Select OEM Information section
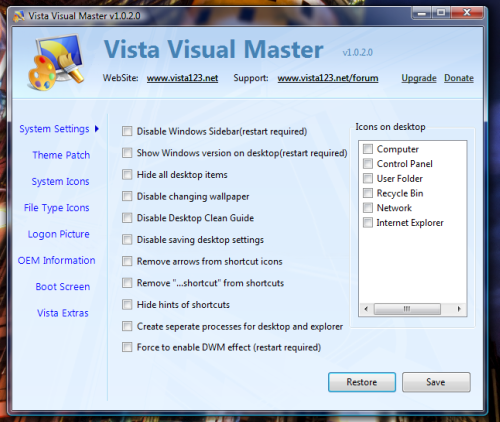The image size is (500, 422). tap(56, 260)
